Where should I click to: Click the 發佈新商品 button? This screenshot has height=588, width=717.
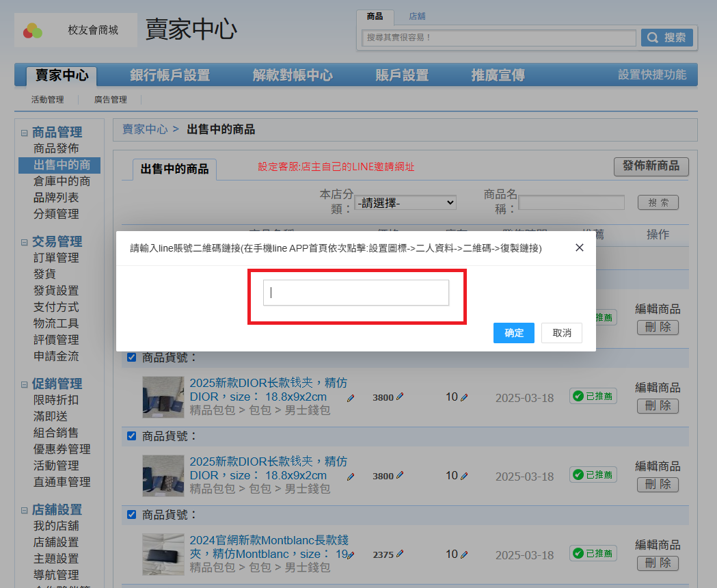tap(651, 166)
